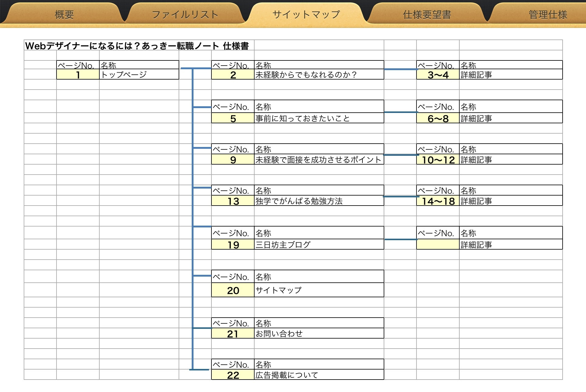Select the 事前に知っておきたいこと cell
This screenshot has width=586, height=392.
319,118
